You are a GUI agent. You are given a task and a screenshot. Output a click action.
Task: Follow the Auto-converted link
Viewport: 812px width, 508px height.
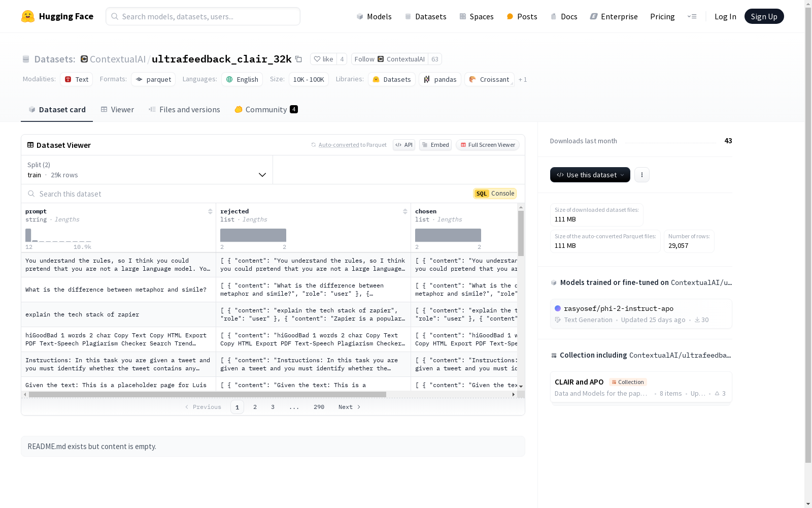339,145
